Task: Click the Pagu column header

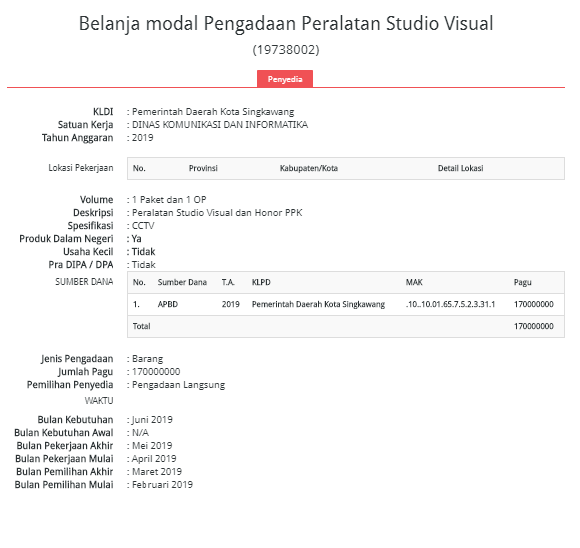Action: 522,283
